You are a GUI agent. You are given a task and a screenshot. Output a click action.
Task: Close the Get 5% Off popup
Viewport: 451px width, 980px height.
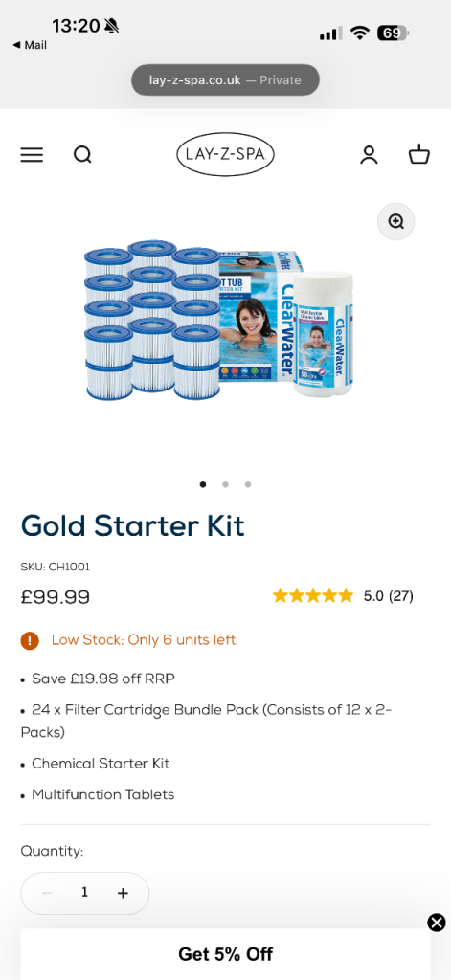coord(437,923)
